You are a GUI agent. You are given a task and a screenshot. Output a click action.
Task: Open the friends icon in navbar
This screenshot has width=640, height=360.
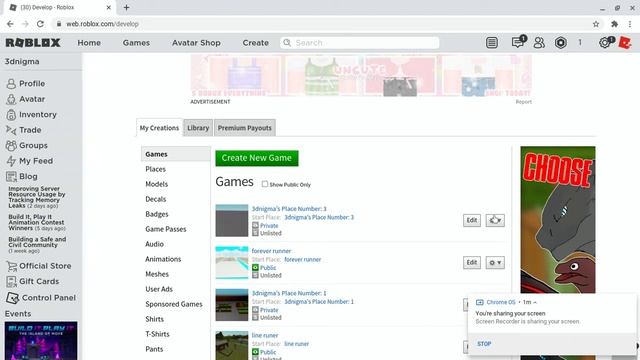coord(539,42)
